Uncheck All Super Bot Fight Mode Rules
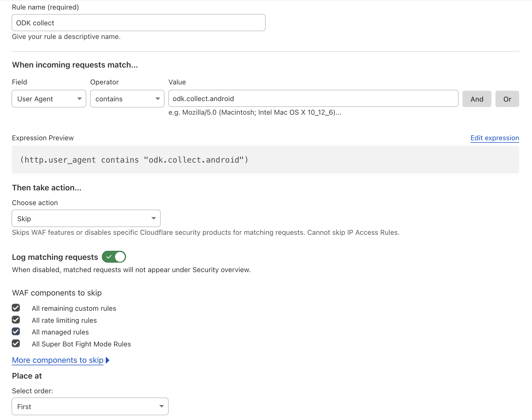 click(x=16, y=343)
